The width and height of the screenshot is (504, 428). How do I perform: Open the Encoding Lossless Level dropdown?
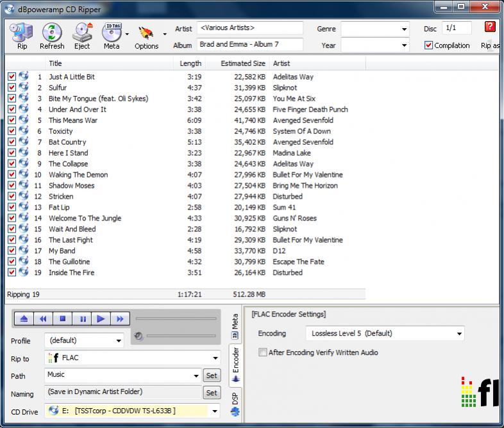point(459,334)
